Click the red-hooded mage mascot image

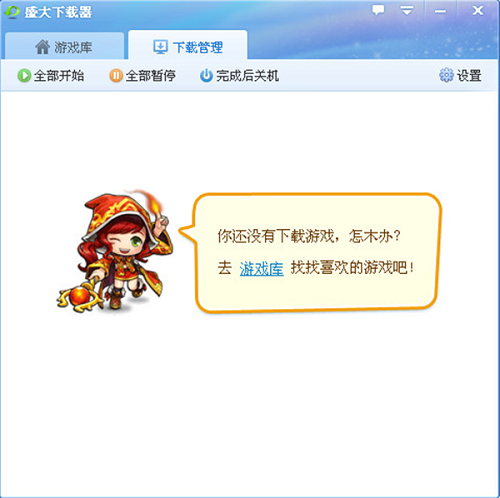click(115, 252)
